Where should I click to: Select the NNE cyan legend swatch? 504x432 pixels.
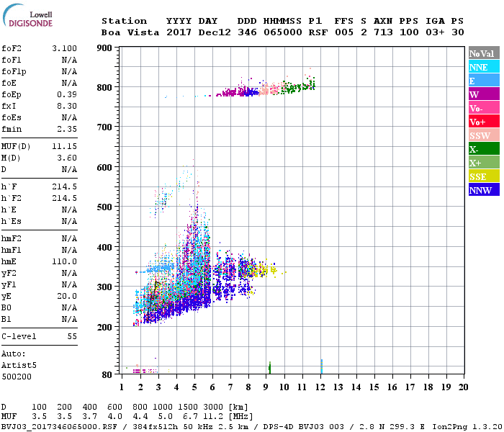(484, 66)
